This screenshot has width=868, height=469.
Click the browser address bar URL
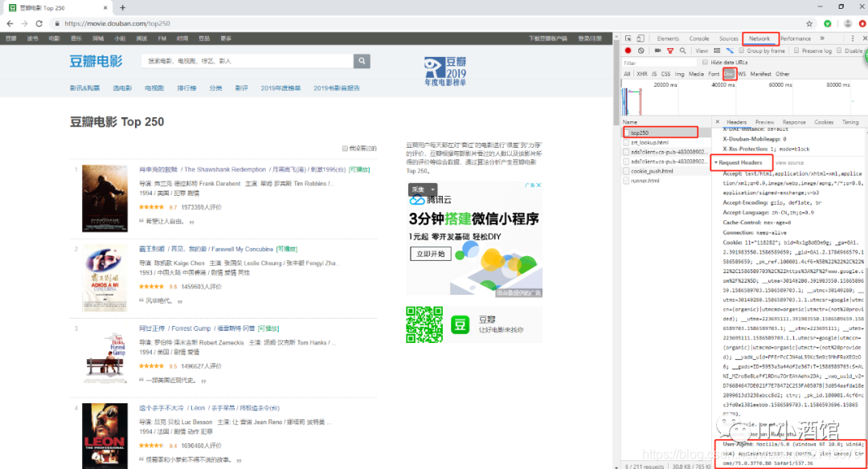[x=117, y=23]
